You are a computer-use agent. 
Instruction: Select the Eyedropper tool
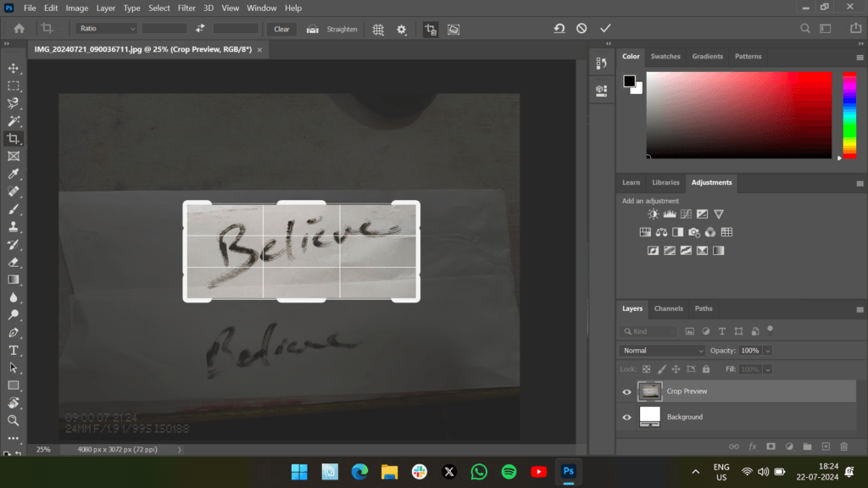click(x=14, y=174)
